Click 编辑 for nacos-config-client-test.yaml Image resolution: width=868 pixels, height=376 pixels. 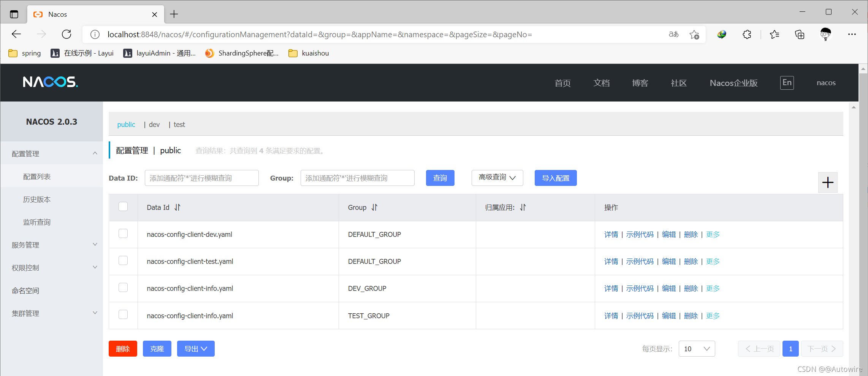[x=669, y=262]
